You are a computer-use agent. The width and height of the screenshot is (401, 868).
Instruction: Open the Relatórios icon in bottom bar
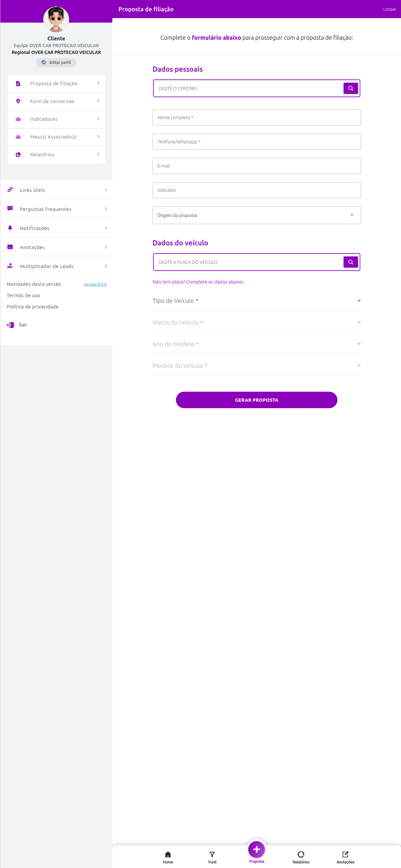coord(301,854)
